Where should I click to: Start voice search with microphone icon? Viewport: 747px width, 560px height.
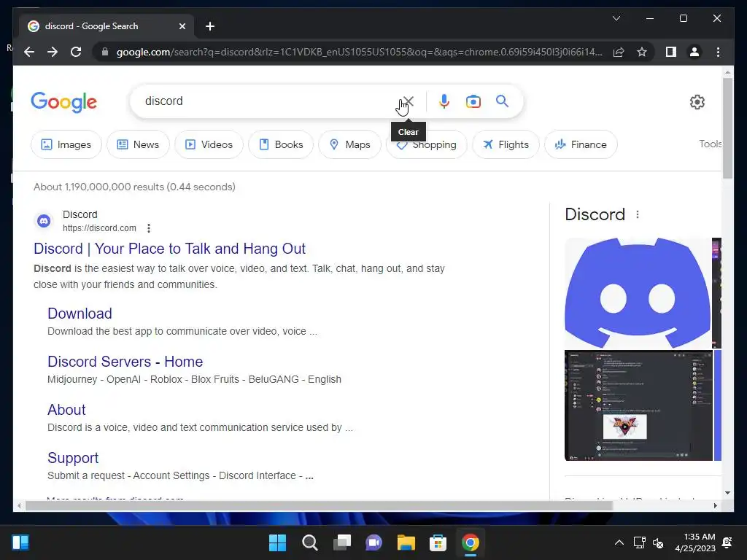point(444,101)
